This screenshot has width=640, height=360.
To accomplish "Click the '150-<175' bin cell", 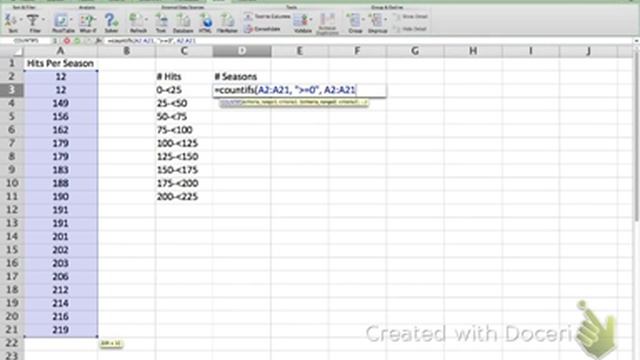I will click(x=184, y=170).
